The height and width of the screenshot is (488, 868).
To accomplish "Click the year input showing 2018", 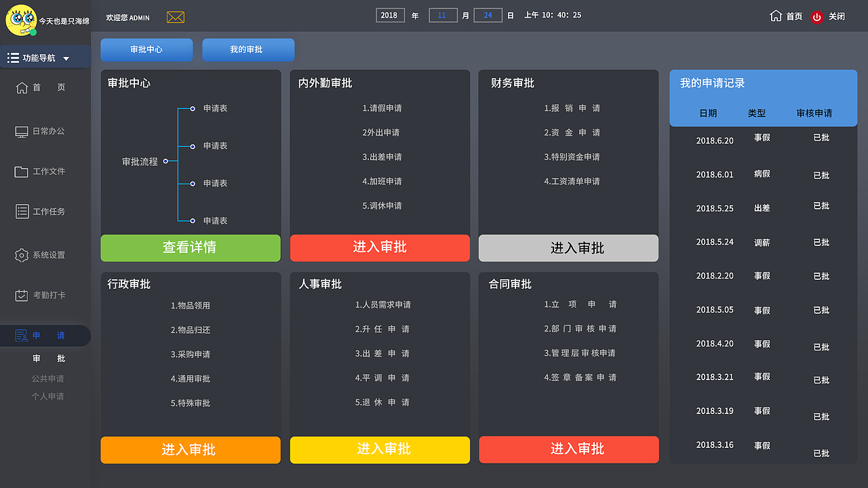I will (x=390, y=14).
